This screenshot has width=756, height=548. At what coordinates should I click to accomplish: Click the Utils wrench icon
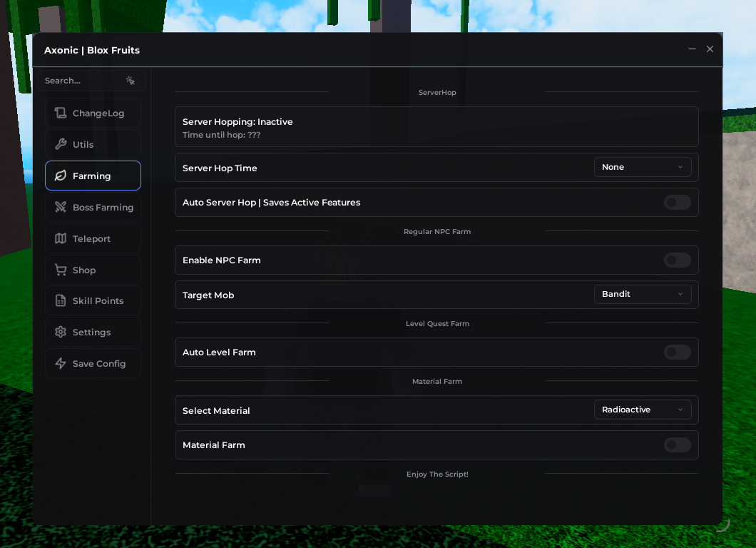coord(61,144)
